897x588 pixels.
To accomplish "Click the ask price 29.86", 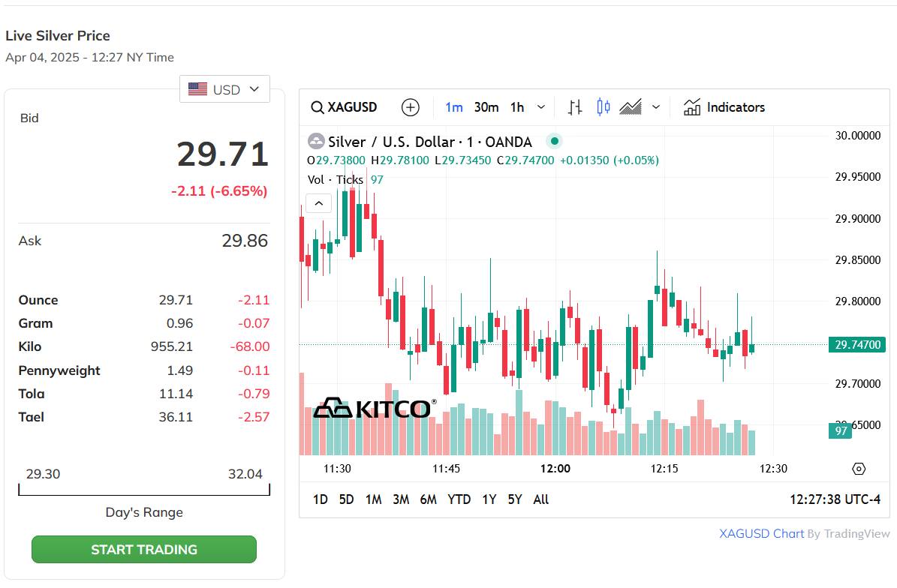I will click(x=245, y=241).
